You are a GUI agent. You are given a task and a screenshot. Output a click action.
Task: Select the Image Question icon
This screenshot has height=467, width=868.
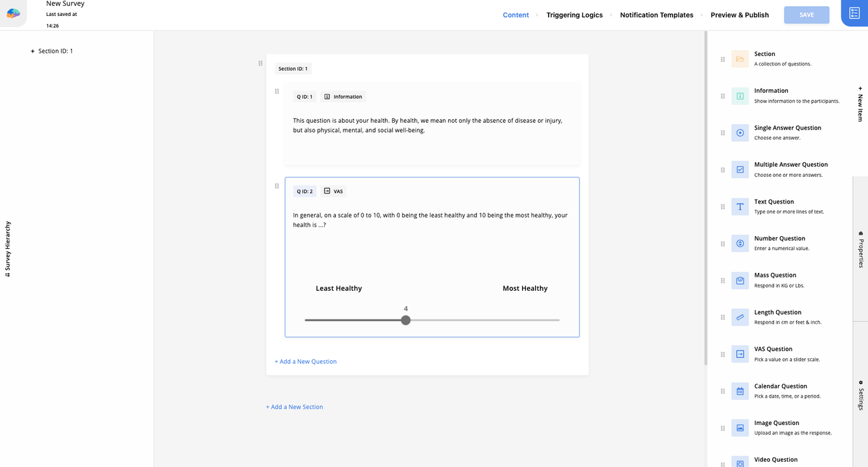(739, 428)
